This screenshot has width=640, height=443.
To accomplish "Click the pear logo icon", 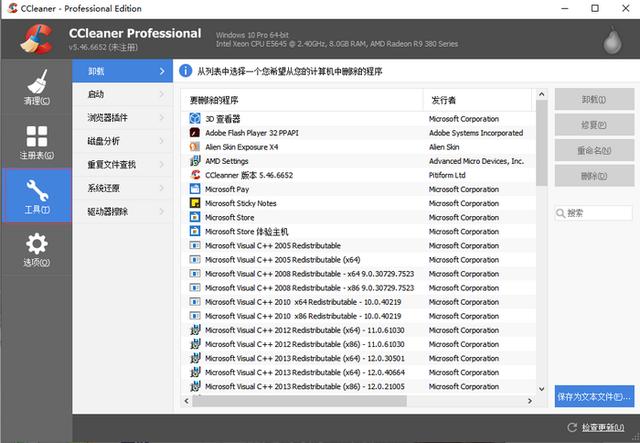I will (x=612, y=40).
